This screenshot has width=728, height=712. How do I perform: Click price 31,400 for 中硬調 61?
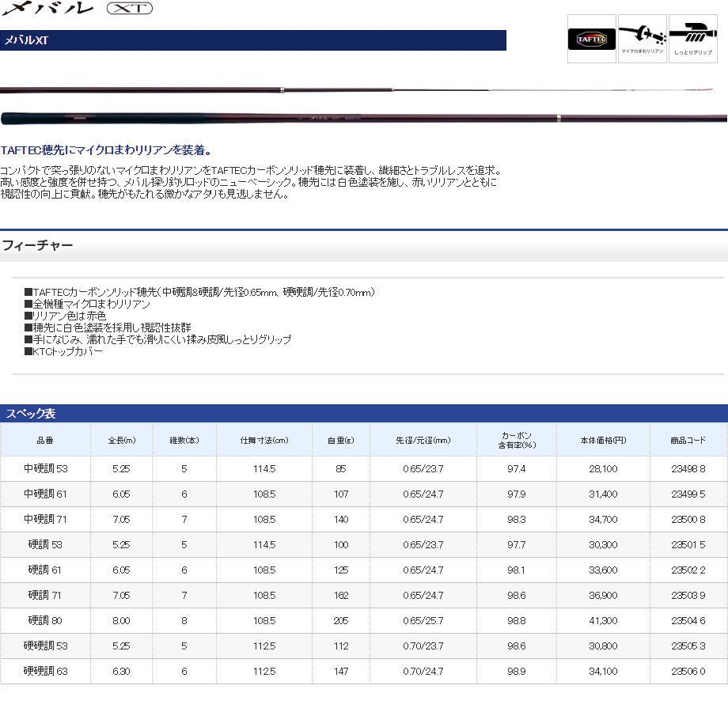click(x=603, y=494)
